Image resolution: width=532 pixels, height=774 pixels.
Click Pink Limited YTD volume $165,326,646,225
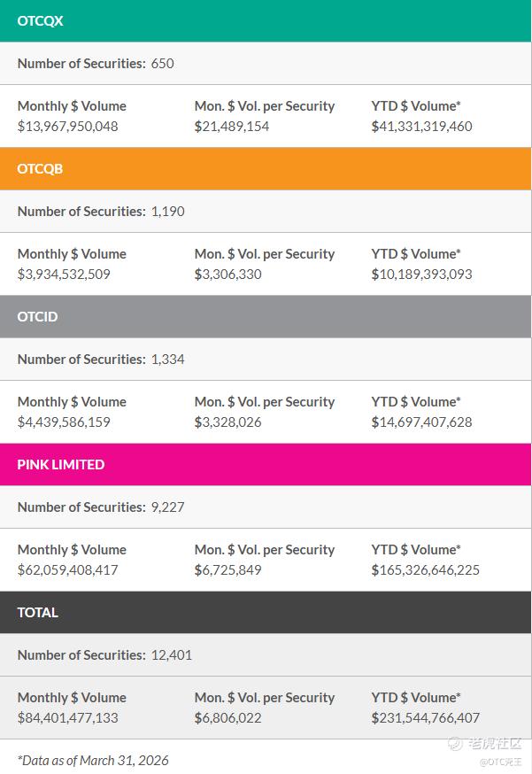pos(425,569)
